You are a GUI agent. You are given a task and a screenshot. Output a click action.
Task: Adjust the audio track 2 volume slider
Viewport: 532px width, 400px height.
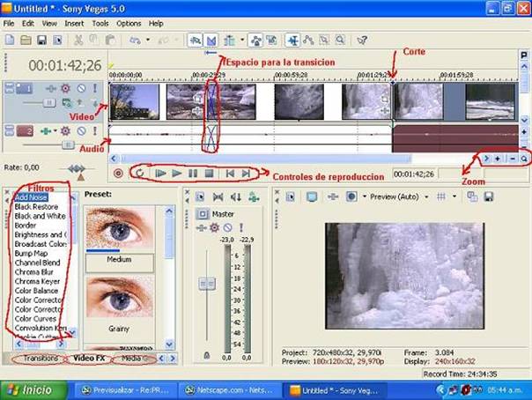[68, 145]
